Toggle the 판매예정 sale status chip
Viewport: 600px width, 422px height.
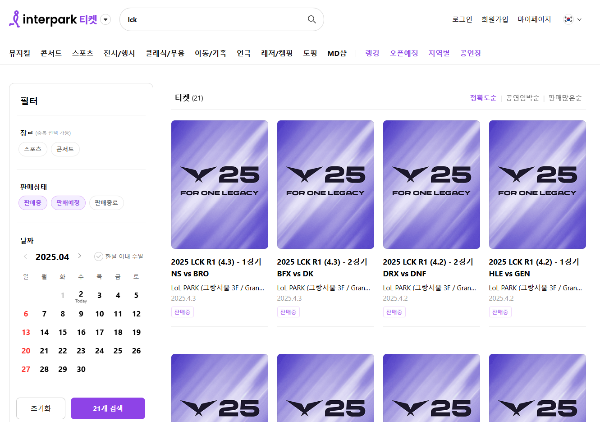tap(68, 203)
